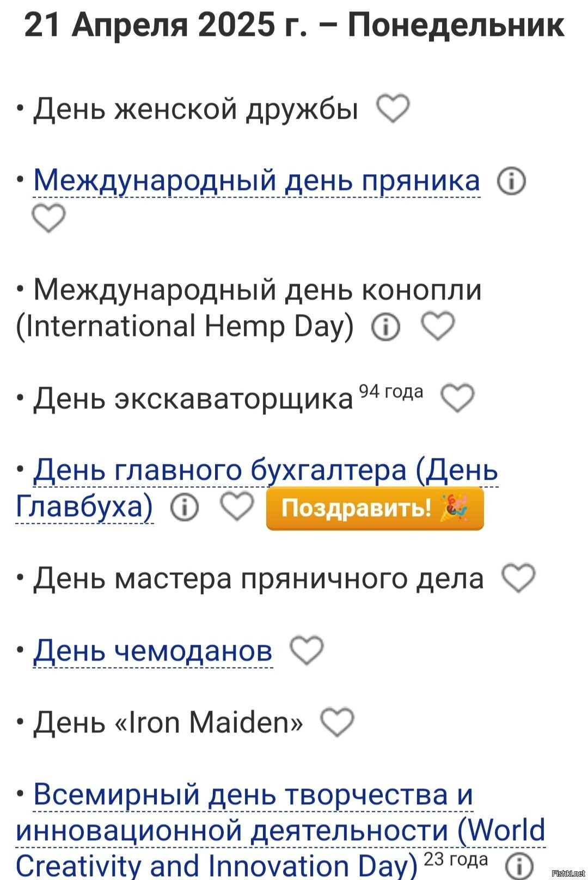This screenshot has height=880, width=588.
Task: Open info icon for День Главбуха
Action: (x=185, y=508)
